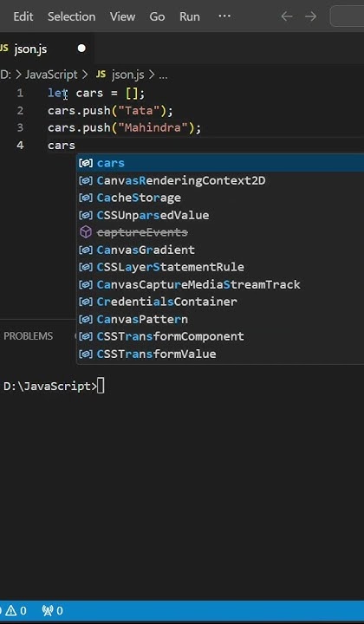Click the terminal prompt D:\JavaScript>
The image size is (364, 624).
(x=50, y=387)
